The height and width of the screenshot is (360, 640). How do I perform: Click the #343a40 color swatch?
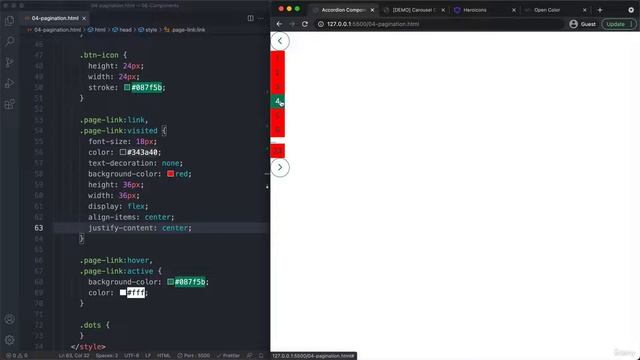click(x=123, y=152)
